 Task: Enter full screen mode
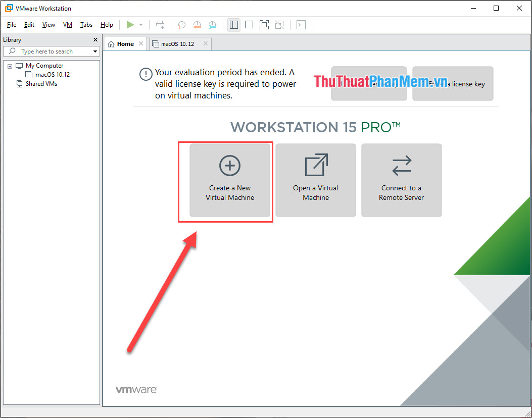tap(264, 25)
